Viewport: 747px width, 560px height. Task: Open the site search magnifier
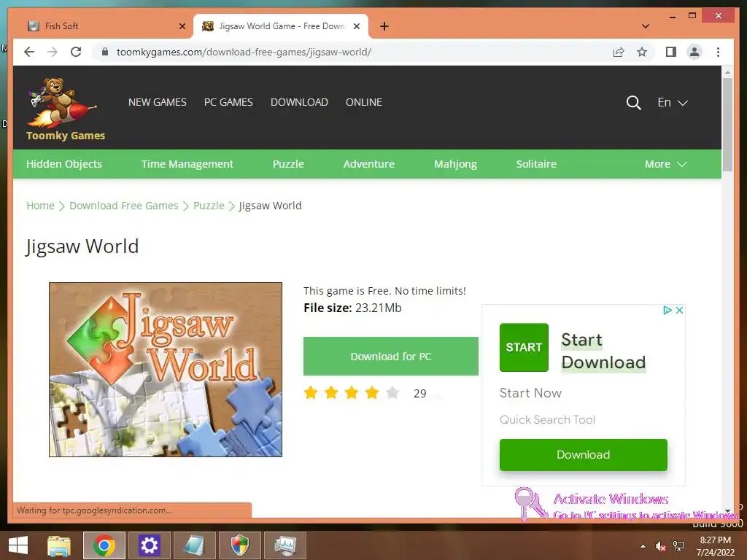pyautogui.click(x=633, y=102)
